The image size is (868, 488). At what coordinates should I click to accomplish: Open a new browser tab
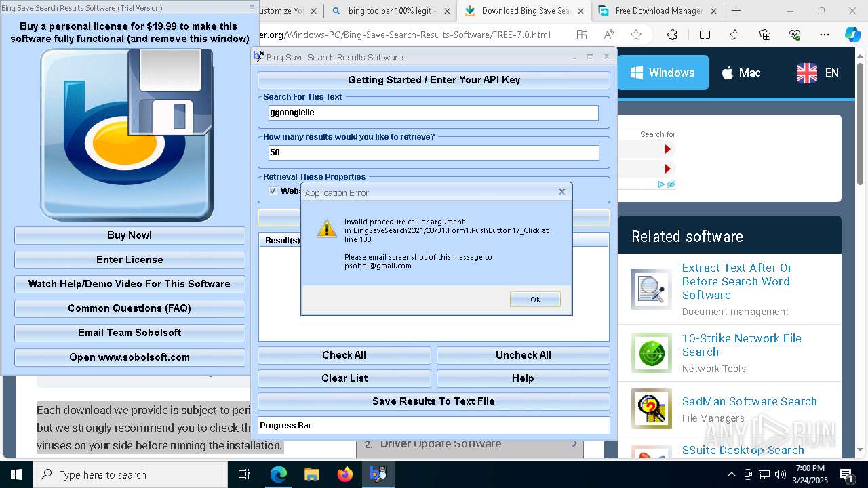[x=736, y=11]
